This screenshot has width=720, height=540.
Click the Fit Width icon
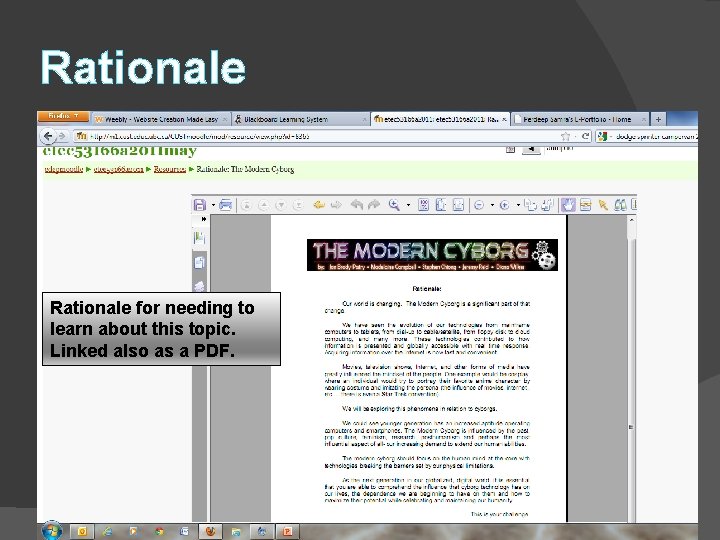point(458,205)
